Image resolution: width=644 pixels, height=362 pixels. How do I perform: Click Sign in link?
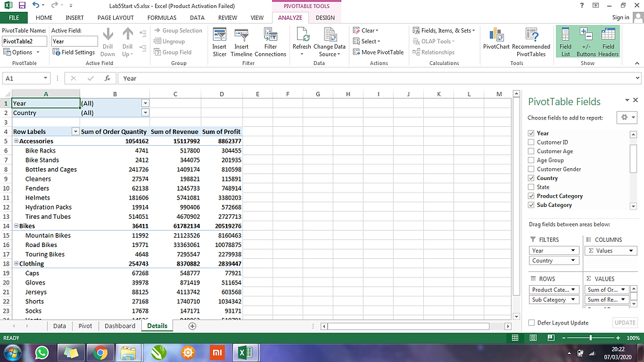620,17
